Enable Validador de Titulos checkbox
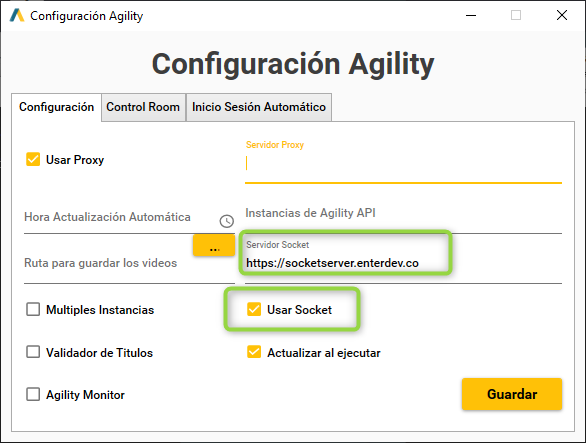586x443 pixels. click(33, 352)
